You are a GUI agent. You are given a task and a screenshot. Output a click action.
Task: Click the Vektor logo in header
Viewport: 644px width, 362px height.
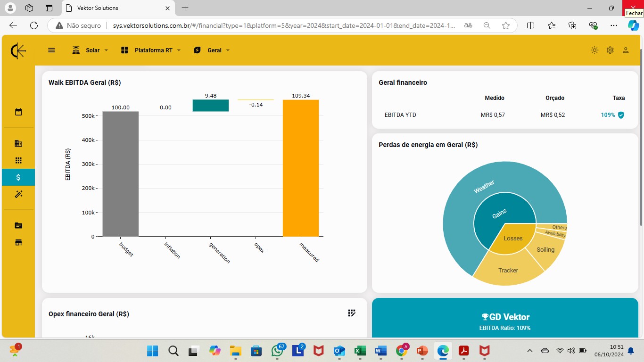(x=18, y=50)
